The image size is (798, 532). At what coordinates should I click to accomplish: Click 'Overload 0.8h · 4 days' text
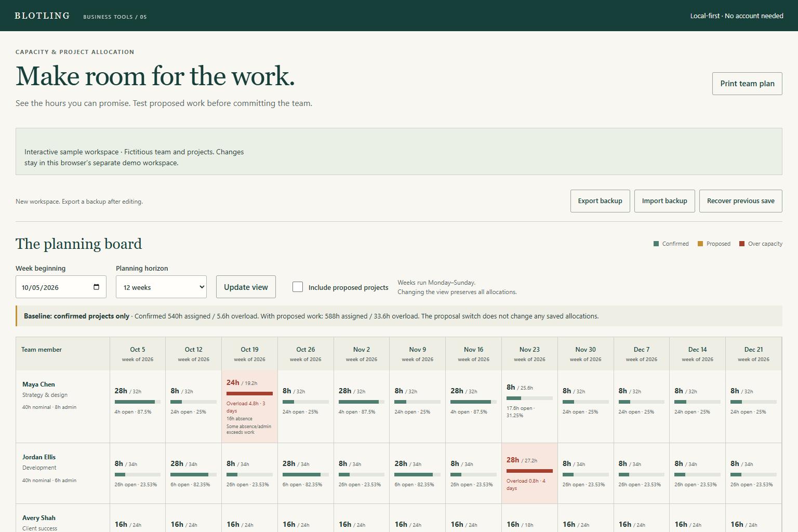526,485
